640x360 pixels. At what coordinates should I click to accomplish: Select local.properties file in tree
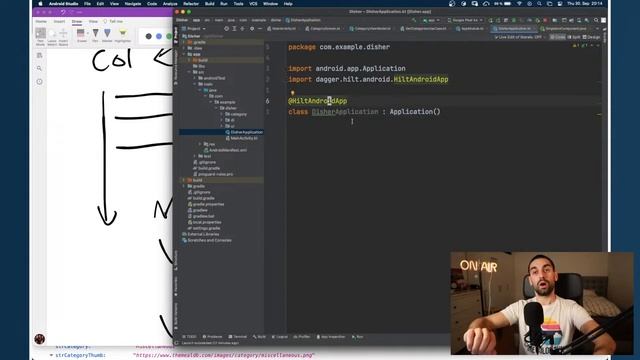(204, 222)
